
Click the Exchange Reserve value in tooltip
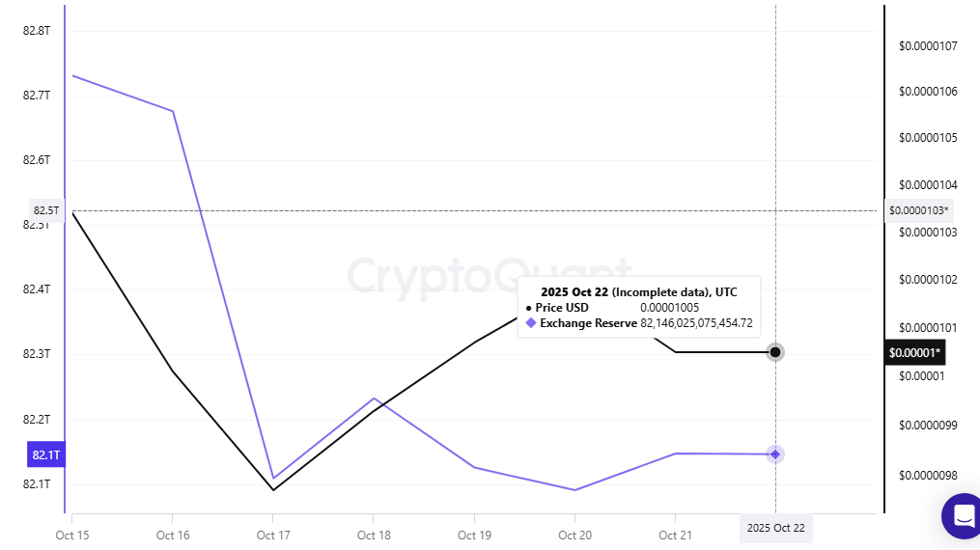pyautogui.click(x=696, y=323)
